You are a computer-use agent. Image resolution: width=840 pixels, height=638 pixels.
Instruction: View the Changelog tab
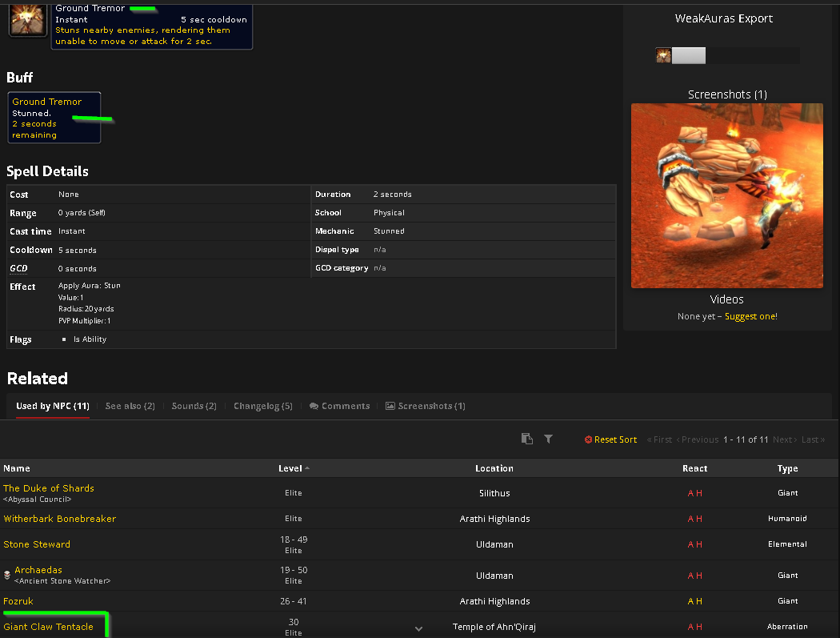262,406
